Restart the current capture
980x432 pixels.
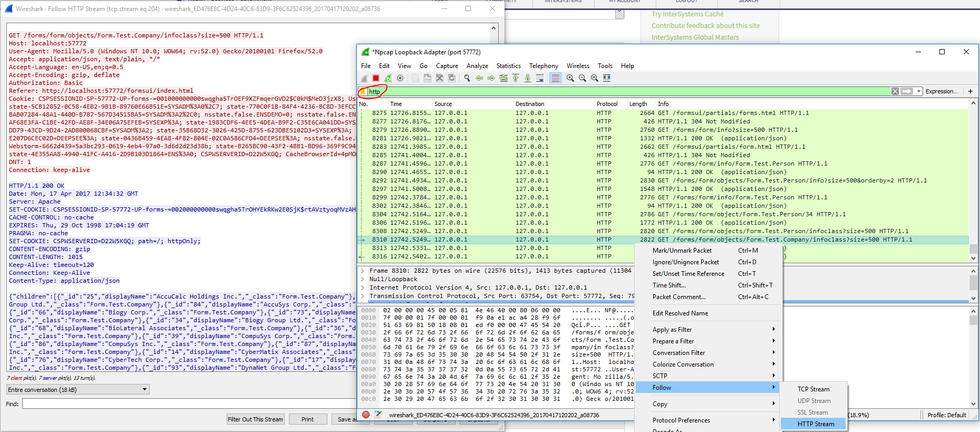pos(388,78)
